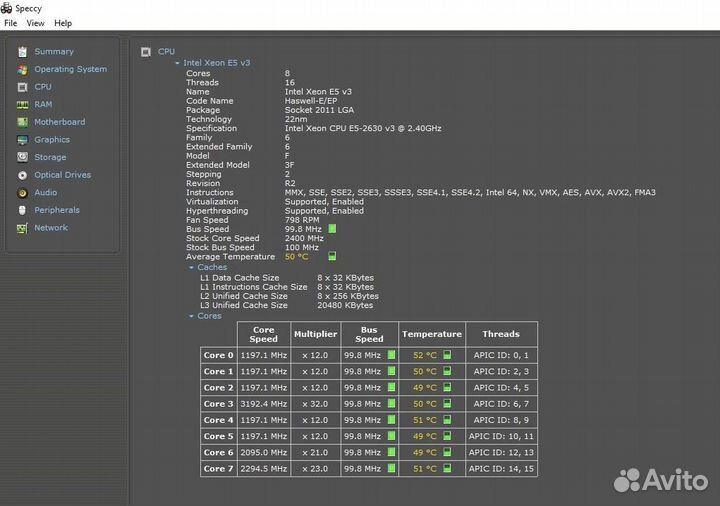Open the File menu
Image resolution: width=720 pixels, height=506 pixels.
[x=11, y=23]
